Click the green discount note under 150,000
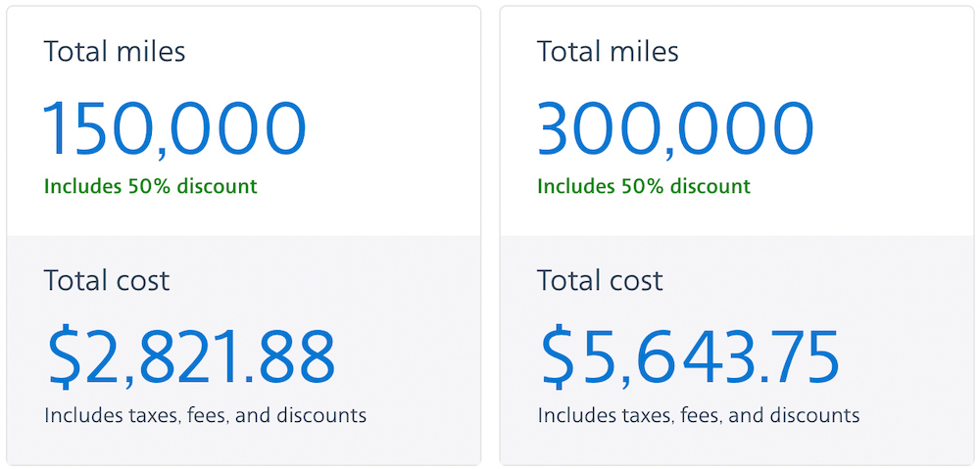This screenshot has height=469, width=980. click(x=151, y=186)
